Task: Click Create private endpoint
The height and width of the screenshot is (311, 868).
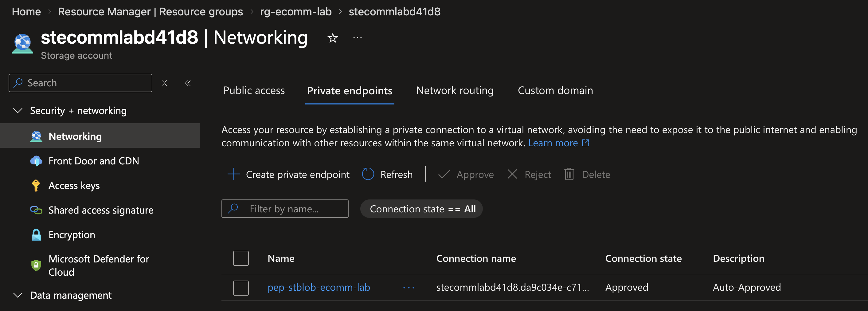Action: tap(289, 174)
